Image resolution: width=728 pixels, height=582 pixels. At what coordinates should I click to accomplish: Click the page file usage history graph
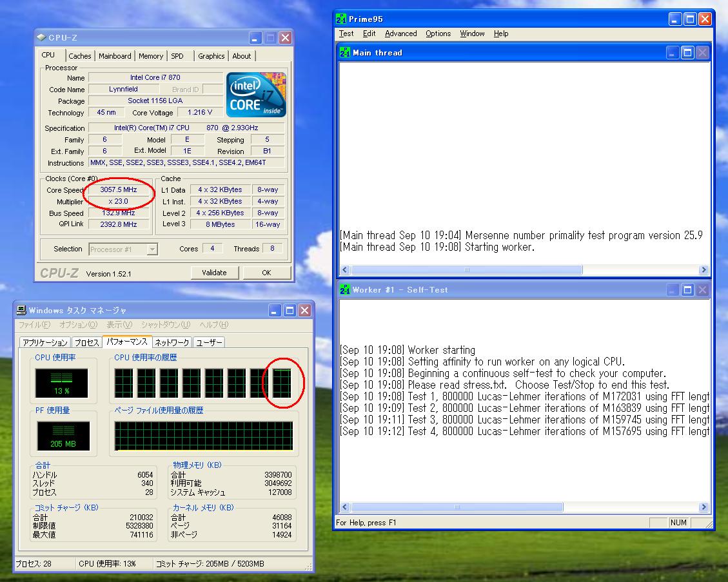pyautogui.click(x=204, y=436)
